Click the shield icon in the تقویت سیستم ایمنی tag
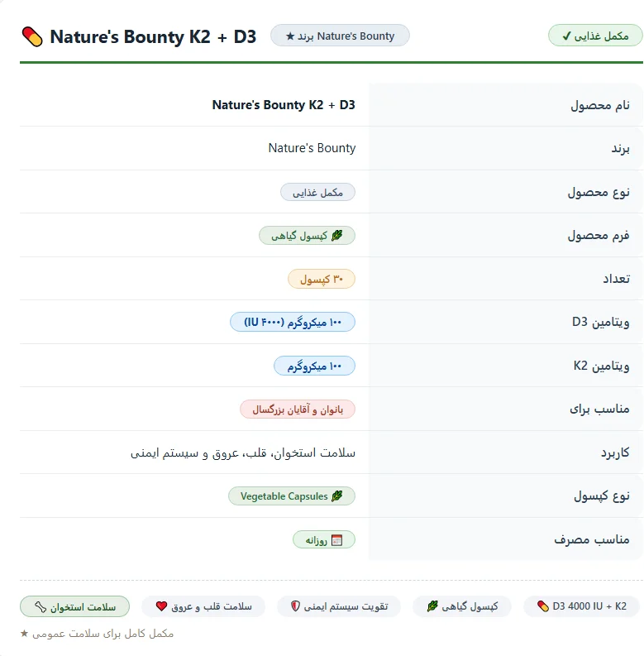 295,606
